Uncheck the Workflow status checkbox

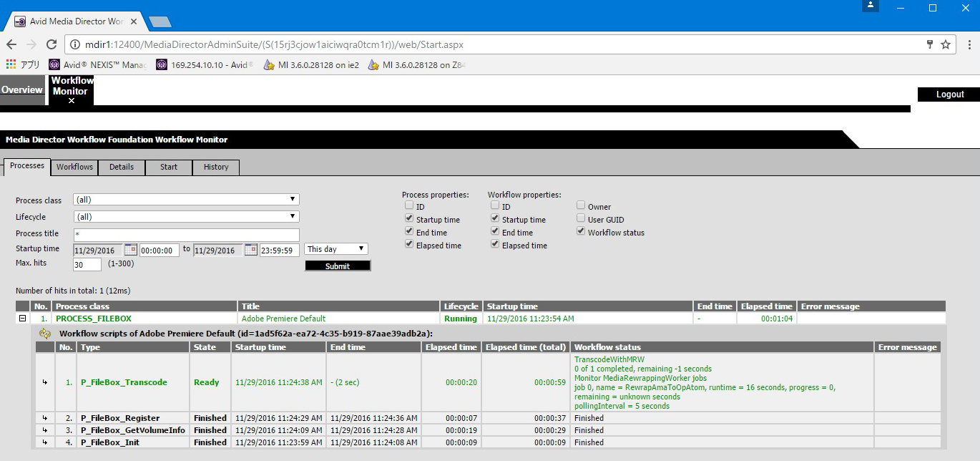581,232
